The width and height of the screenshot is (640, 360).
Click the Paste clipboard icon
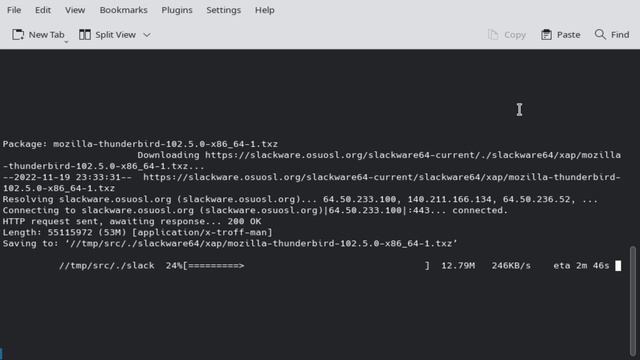point(546,35)
